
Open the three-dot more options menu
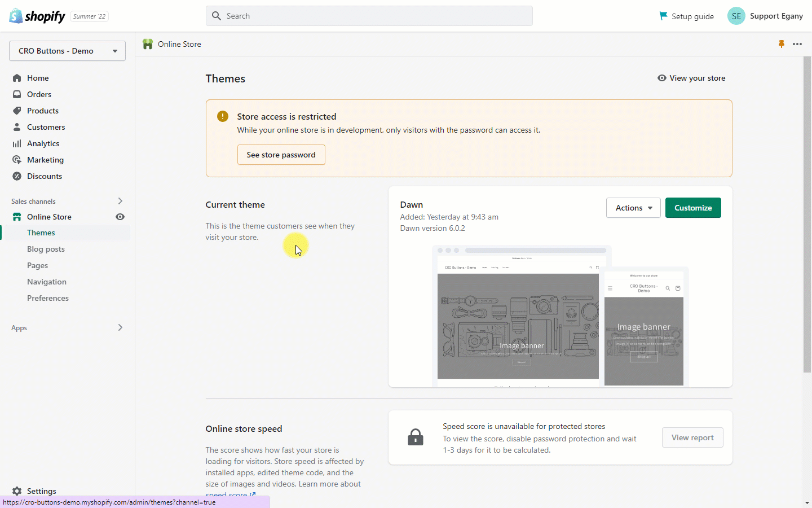point(797,44)
